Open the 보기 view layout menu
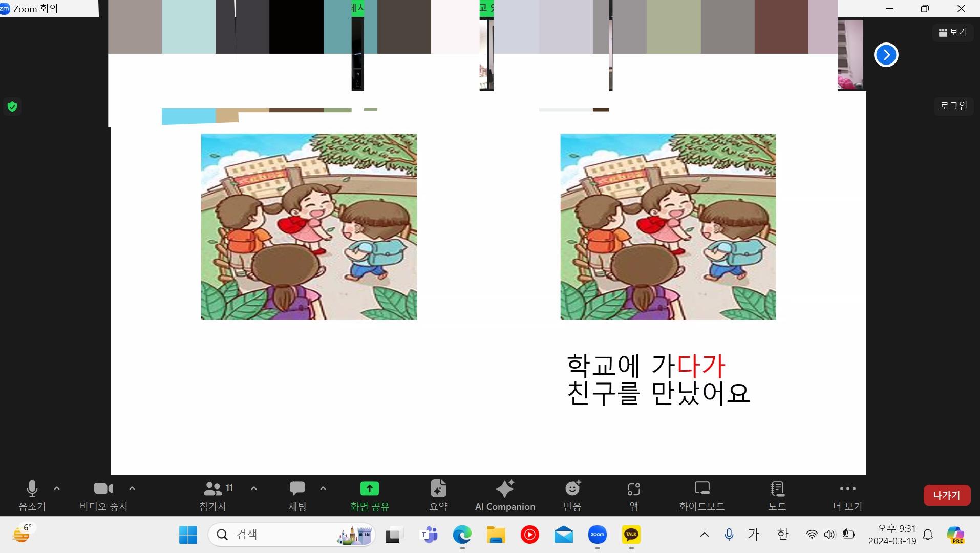980x553 pixels. (953, 32)
